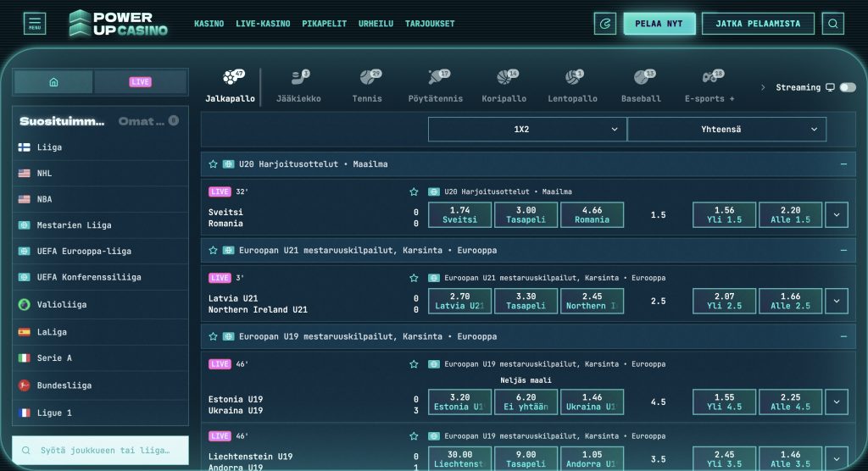Open the 1X2 market dropdown
Screen dimensions: 868x471
pos(527,129)
